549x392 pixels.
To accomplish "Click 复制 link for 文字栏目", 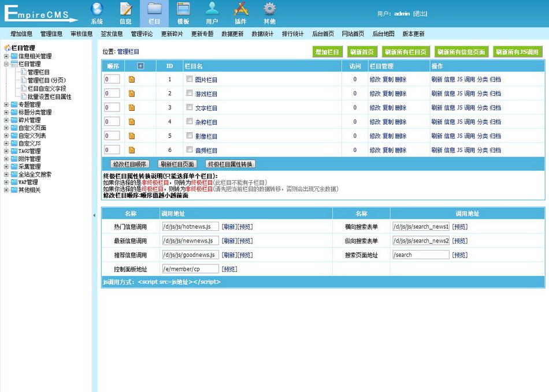I will (x=388, y=108).
